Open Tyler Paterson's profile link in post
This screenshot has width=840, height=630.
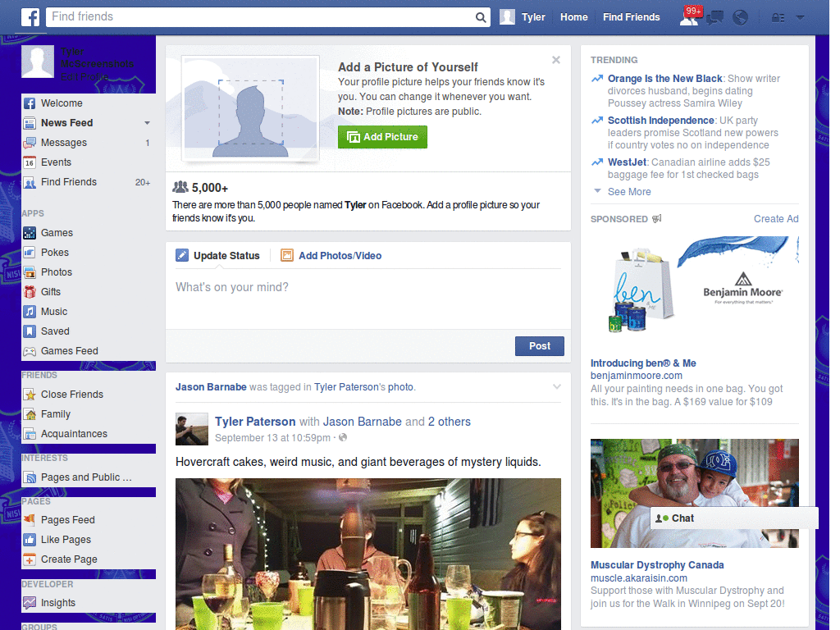click(255, 422)
